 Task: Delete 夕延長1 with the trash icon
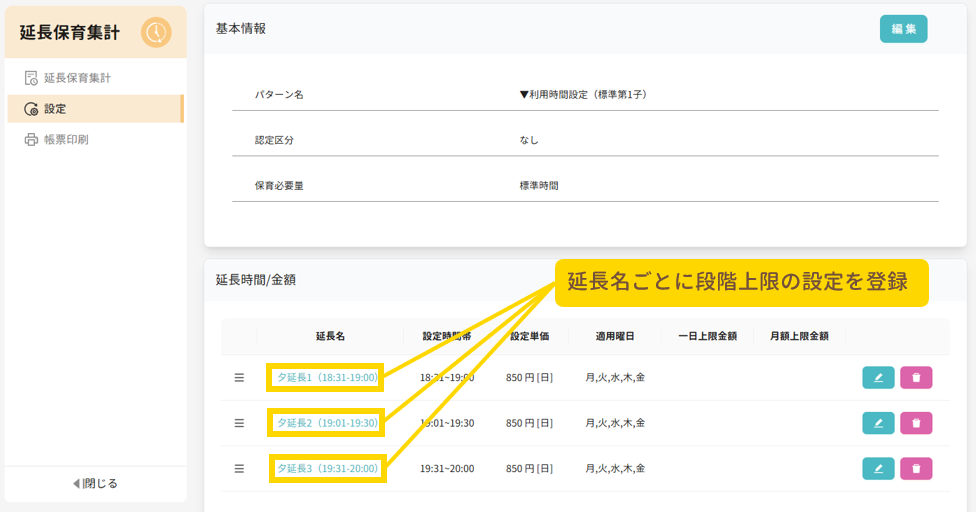pyautogui.click(x=916, y=377)
